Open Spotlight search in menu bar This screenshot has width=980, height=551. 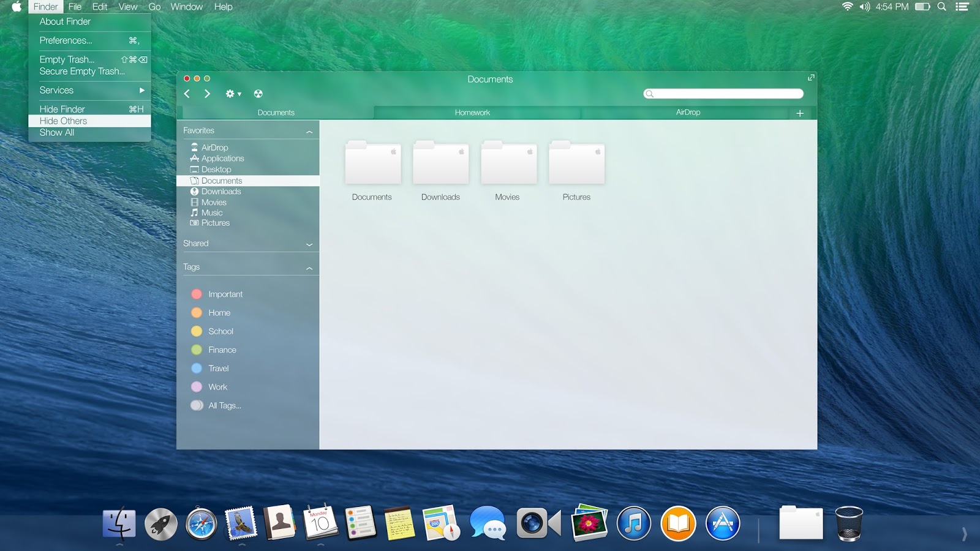942,7
